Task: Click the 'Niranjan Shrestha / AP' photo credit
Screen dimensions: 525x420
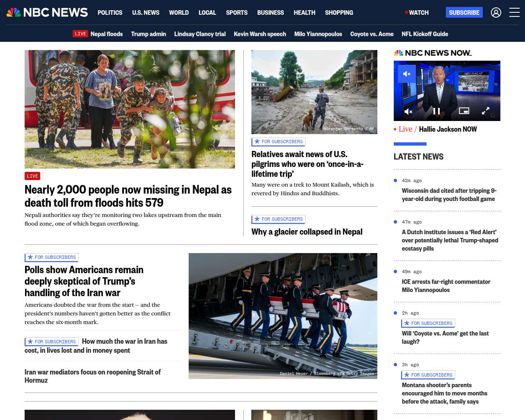Action: [x=349, y=129]
